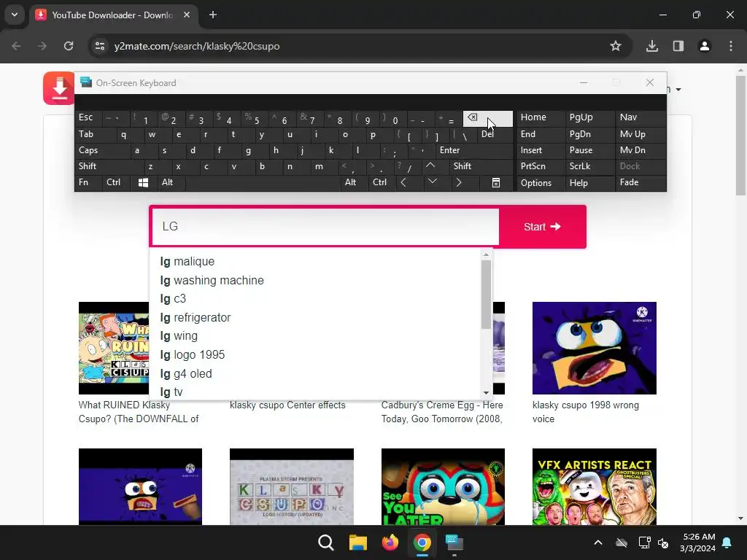Open Chrome side panel icon
Image resolution: width=747 pixels, height=560 pixels.
click(x=678, y=46)
